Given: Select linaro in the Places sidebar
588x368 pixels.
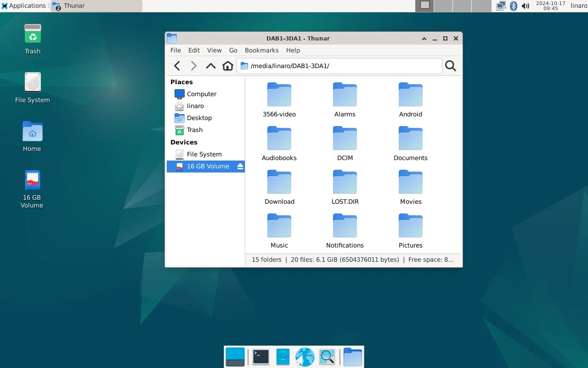Looking at the screenshot, I should click(206, 106).
